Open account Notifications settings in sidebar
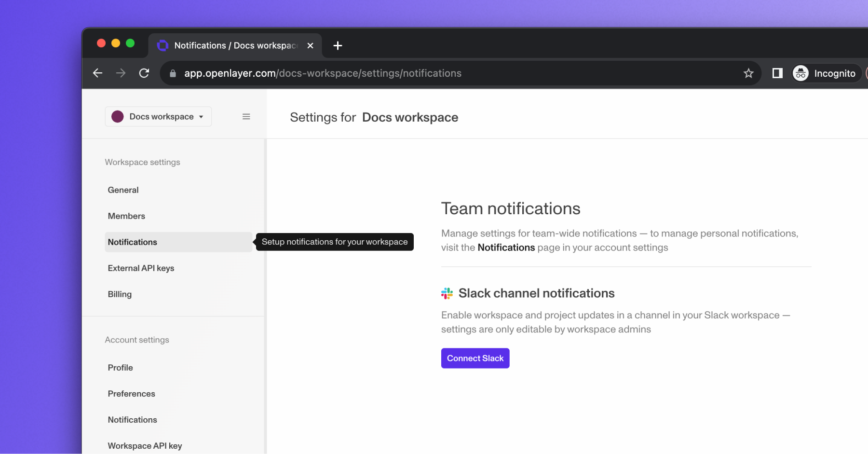The image size is (868, 454). pos(178,420)
